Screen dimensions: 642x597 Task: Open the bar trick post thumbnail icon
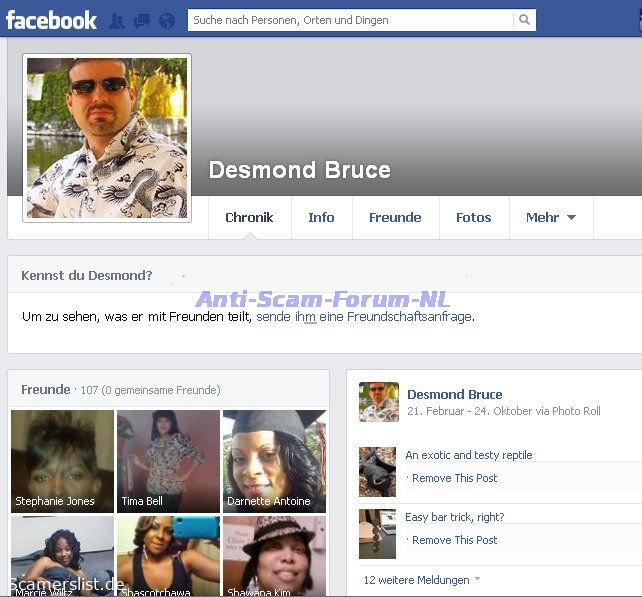point(377,531)
